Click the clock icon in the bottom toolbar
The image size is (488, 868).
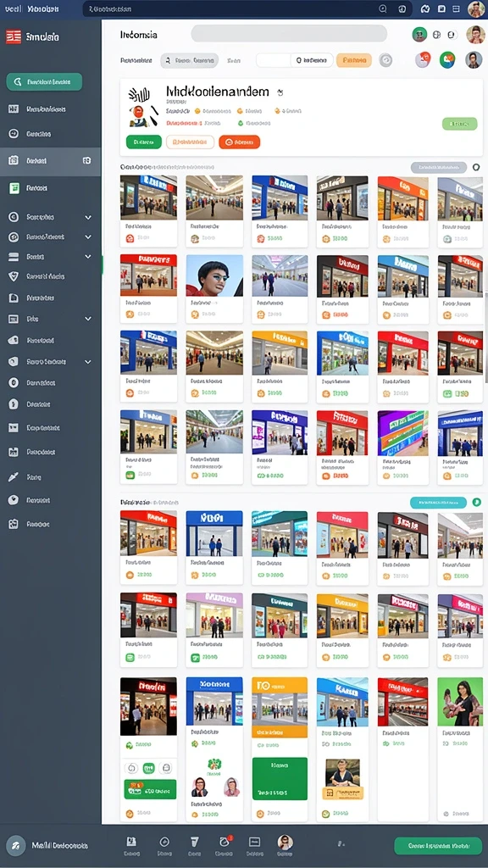pyautogui.click(x=224, y=842)
